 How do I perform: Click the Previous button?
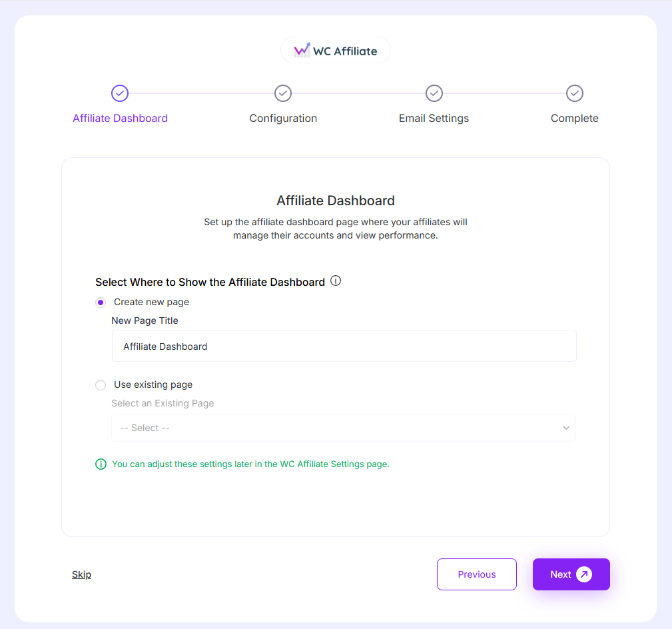pos(477,574)
